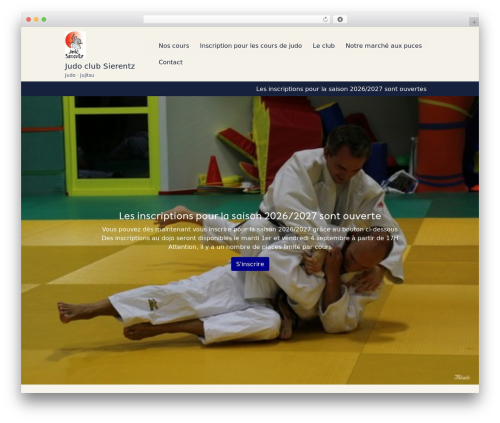The image size is (500, 423).
Task: Go to Inscription pour les cours de judo
Action: (251, 46)
